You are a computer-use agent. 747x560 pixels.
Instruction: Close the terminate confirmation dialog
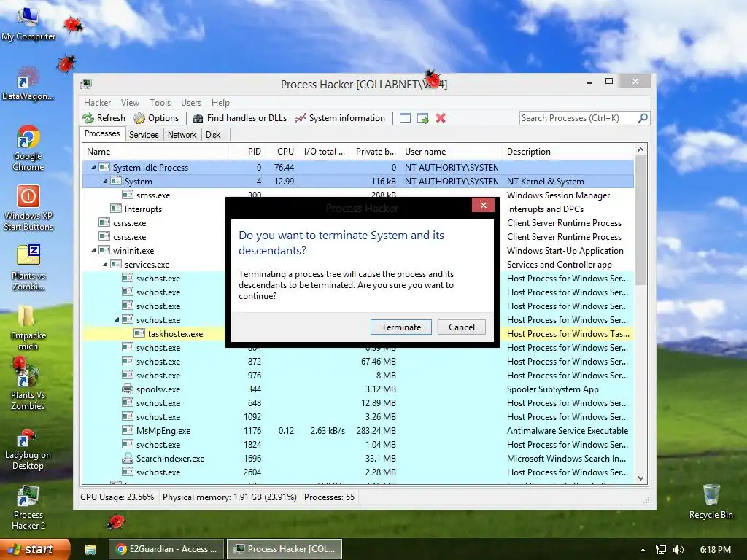tap(484, 205)
